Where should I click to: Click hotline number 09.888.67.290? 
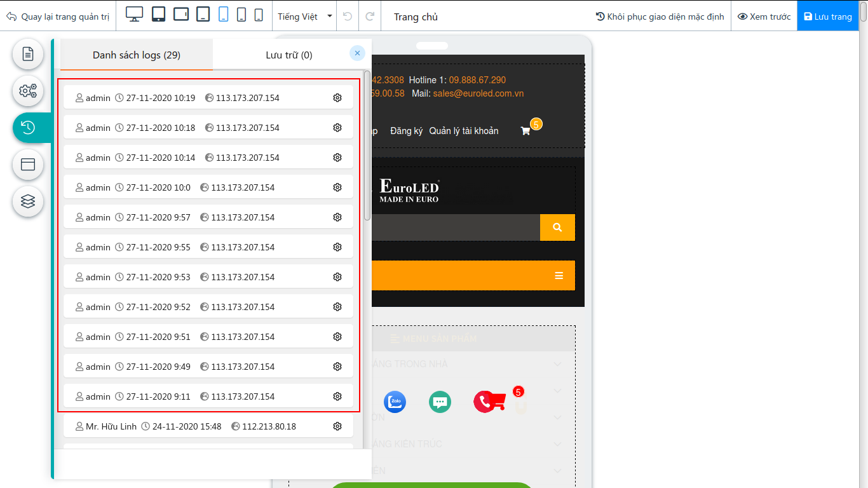tap(477, 80)
